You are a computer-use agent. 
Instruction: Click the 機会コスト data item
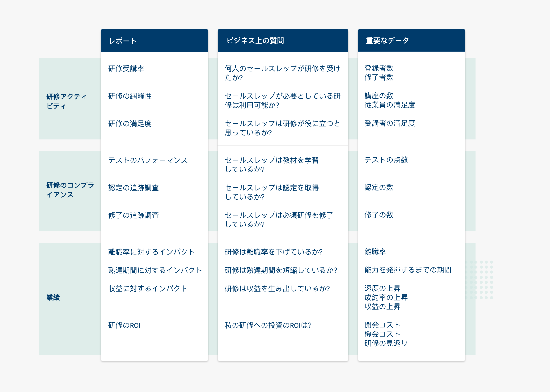383,334
